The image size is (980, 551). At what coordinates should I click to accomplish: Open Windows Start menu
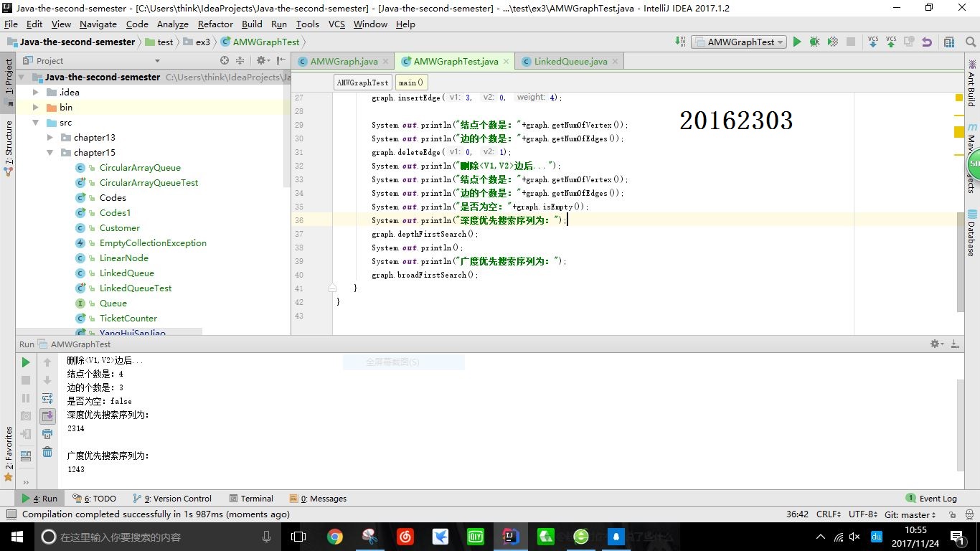click(16, 537)
